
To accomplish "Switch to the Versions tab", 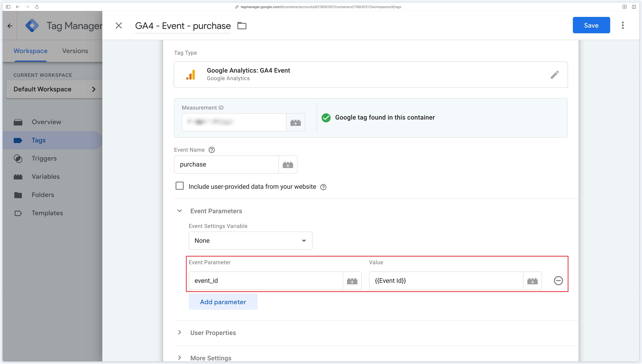I will pos(75,51).
